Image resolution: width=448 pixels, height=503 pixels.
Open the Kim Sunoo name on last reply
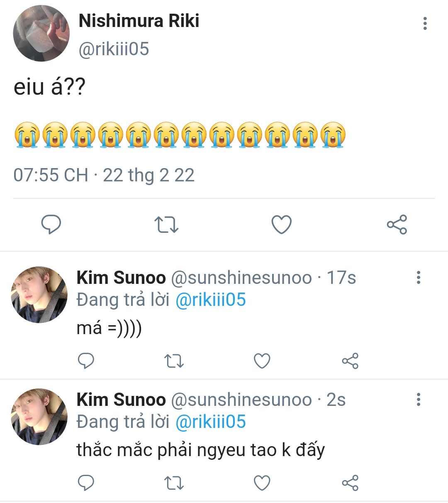tap(121, 400)
